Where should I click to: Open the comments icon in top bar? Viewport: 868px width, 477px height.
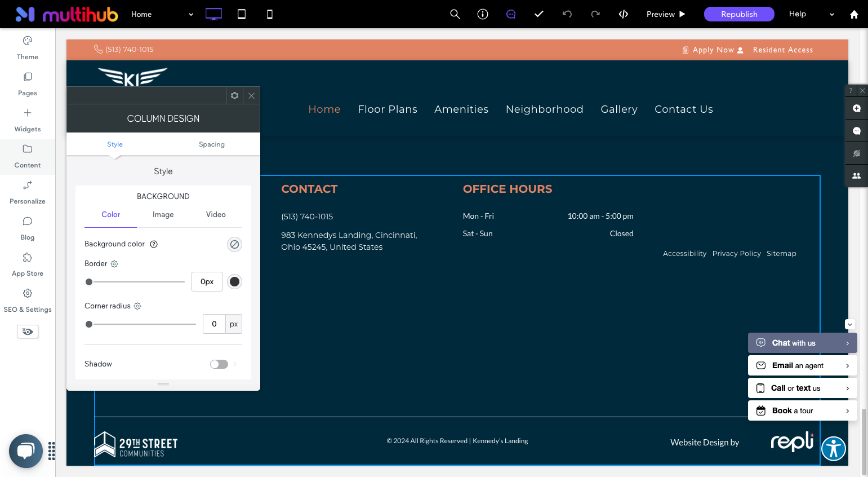click(x=511, y=14)
